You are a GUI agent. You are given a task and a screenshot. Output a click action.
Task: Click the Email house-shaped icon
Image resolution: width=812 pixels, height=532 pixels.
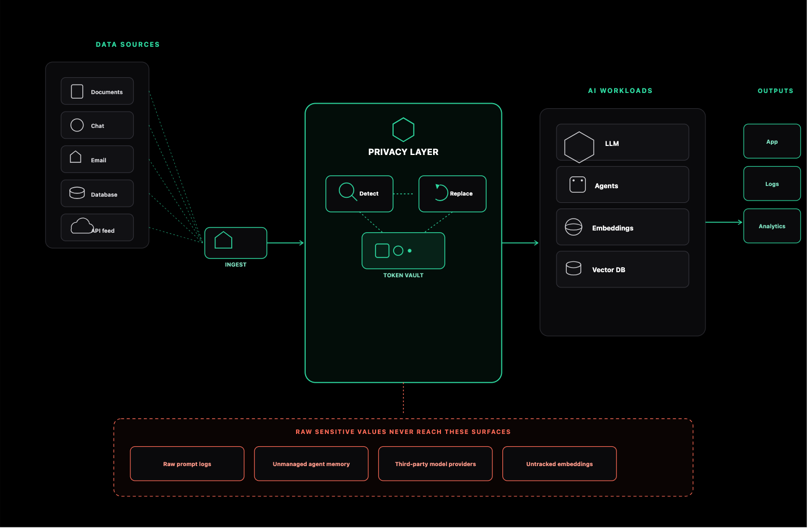76,157
